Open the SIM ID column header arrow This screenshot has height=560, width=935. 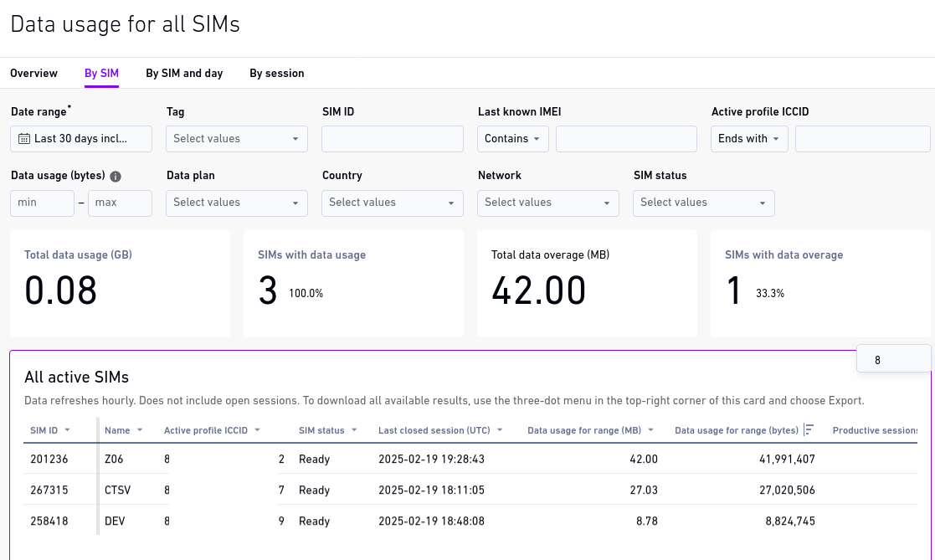(67, 430)
